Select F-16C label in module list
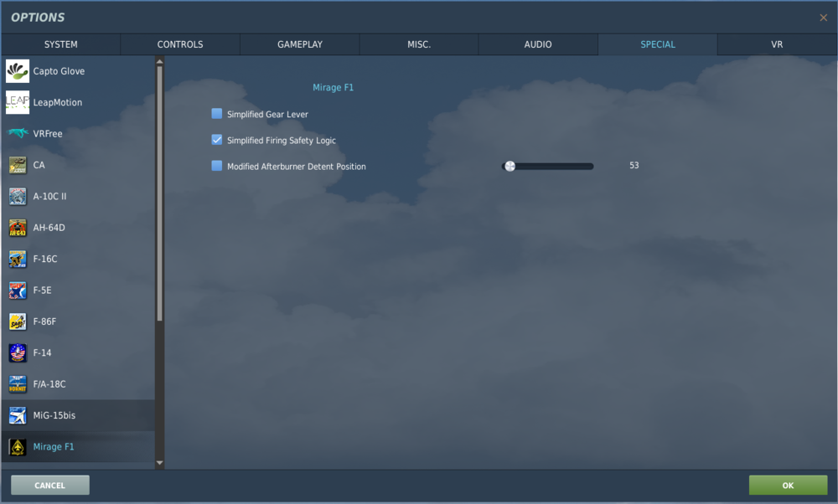The image size is (838, 504). click(45, 259)
